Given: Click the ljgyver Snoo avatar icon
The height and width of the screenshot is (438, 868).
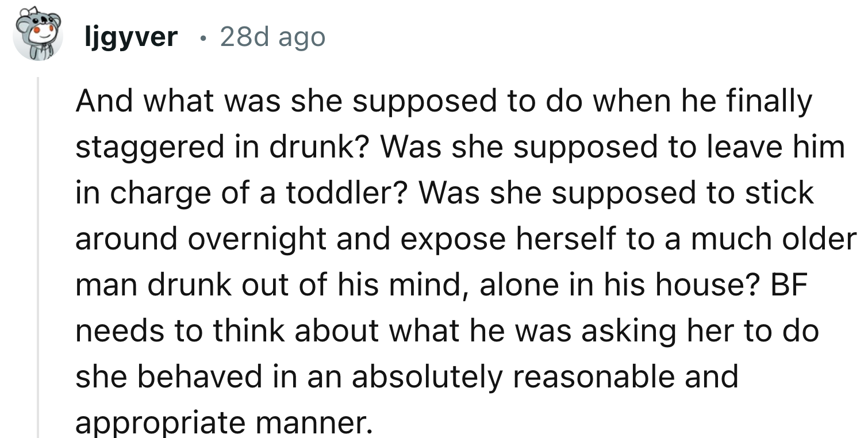Looking at the screenshot, I should point(38,38).
